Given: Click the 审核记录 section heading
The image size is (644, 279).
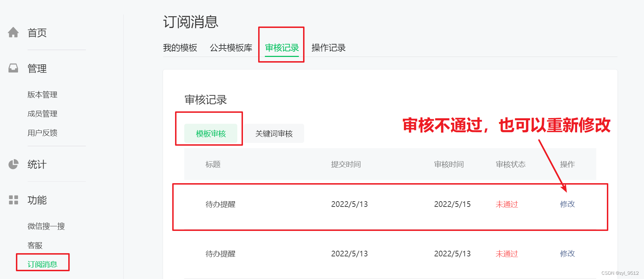Looking at the screenshot, I should (x=206, y=100).
